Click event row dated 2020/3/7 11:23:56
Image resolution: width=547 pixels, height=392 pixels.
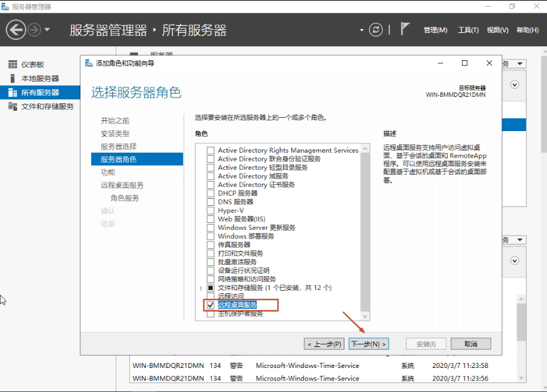[x=323, y=379]
